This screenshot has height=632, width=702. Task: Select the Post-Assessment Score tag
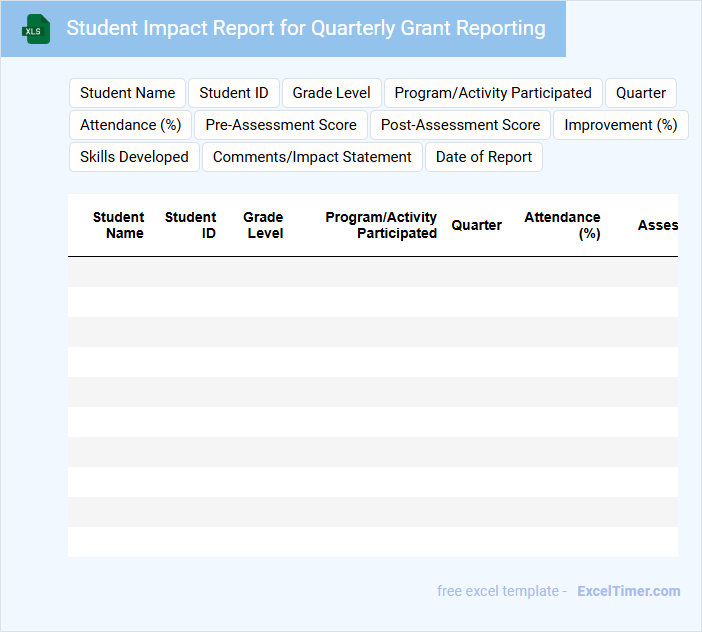tap(460, 125)
